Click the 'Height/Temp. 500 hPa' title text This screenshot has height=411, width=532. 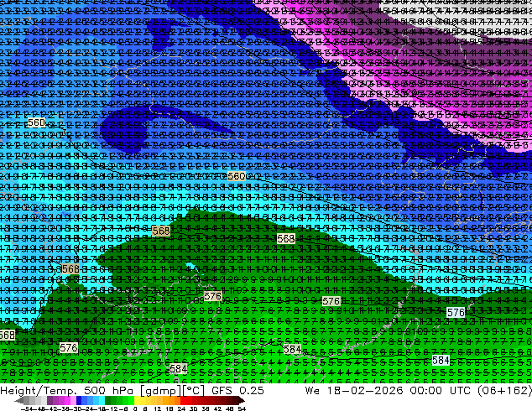tap(65, 390)
